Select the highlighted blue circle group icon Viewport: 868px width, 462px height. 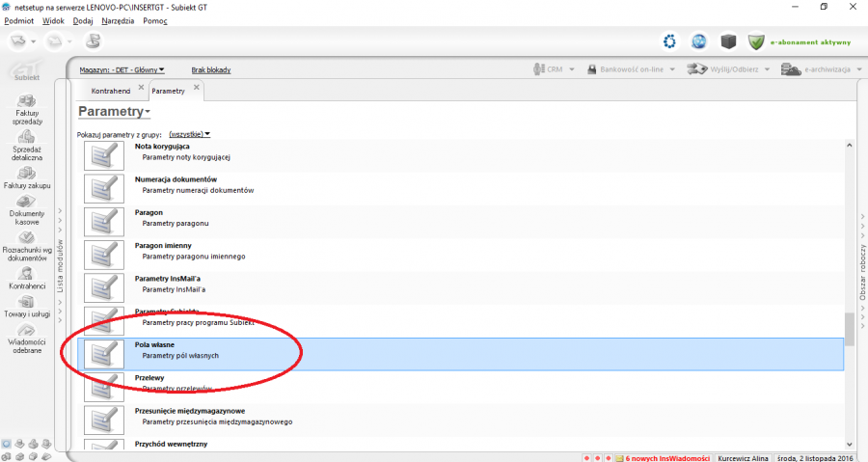point(6,444)
